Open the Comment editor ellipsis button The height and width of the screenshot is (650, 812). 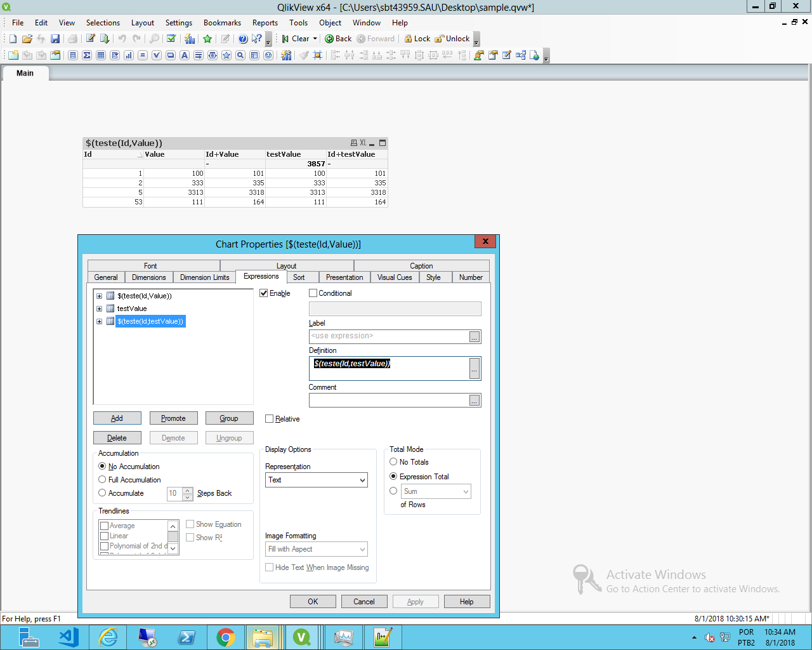tap(475, 401)
